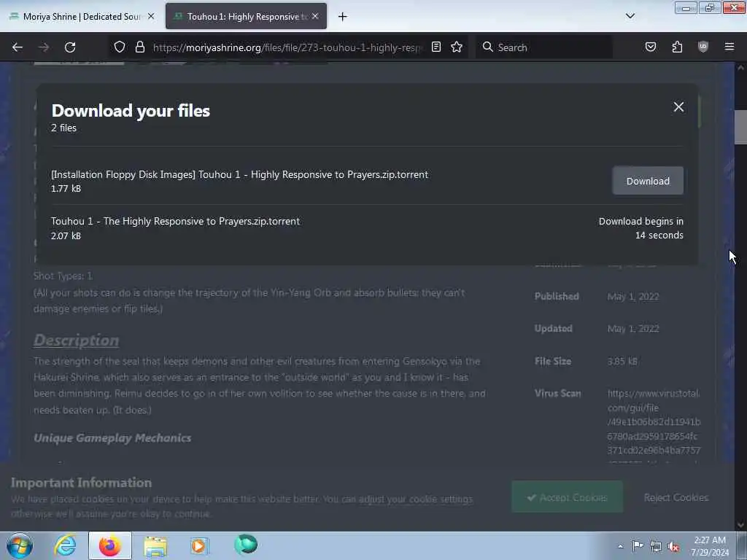The height and width of the screenshot is (560, 747).
Task: Show hidden system tray icons
Action: tap(620, 546)
